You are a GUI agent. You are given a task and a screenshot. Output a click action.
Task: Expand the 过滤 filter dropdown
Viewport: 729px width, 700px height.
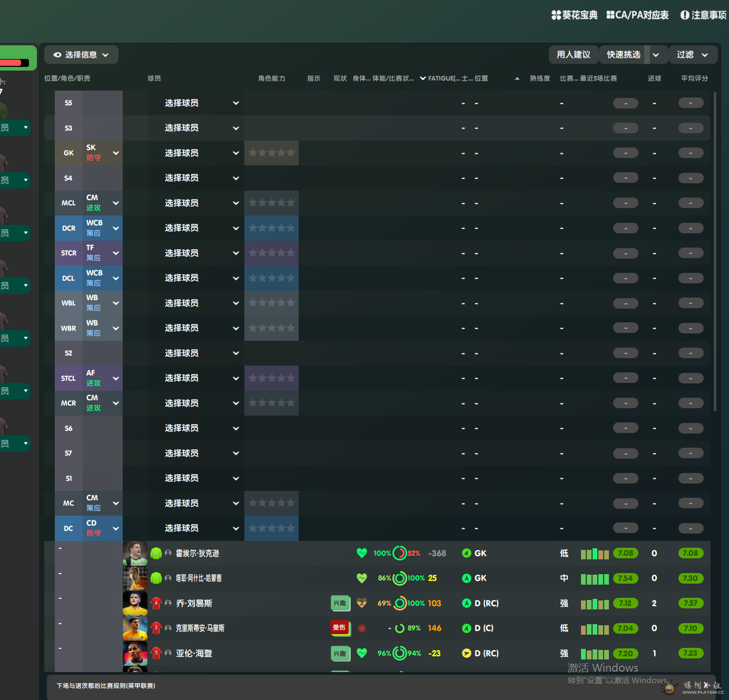(x=692, y=55)
